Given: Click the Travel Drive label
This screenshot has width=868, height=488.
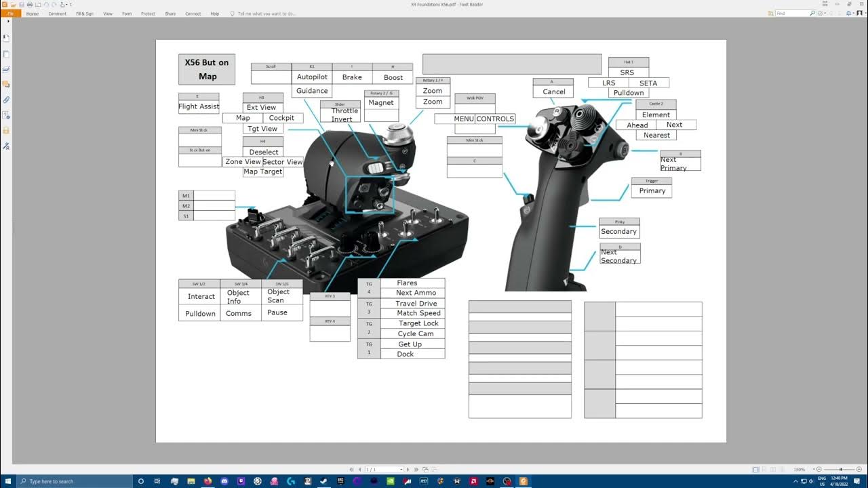Looking at the screenshot, I should (416, 304).
